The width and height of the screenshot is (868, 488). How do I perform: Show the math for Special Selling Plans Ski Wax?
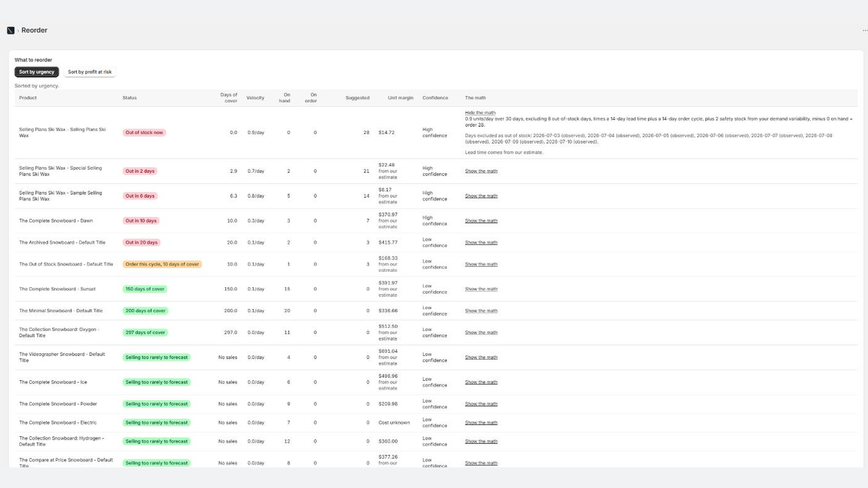(481, 171)
